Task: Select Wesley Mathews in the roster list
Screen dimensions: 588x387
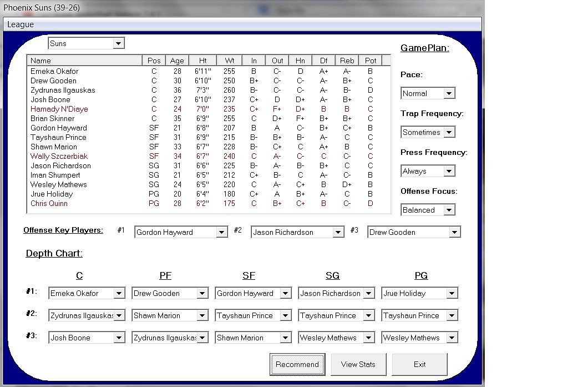Action: pyautogui.click(x=209, y=184)
